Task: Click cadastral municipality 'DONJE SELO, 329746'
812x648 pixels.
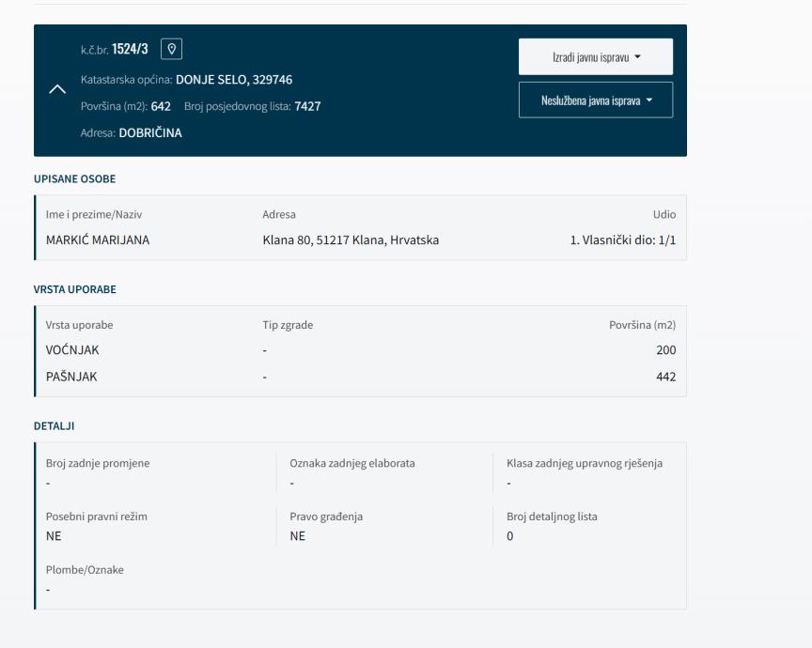Action: (x=234, y=80)
